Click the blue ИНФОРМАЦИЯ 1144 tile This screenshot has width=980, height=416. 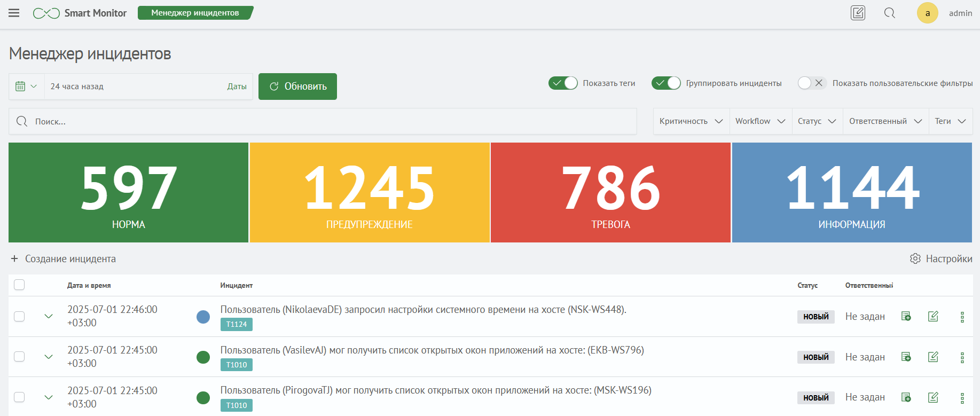coord(852,192)
